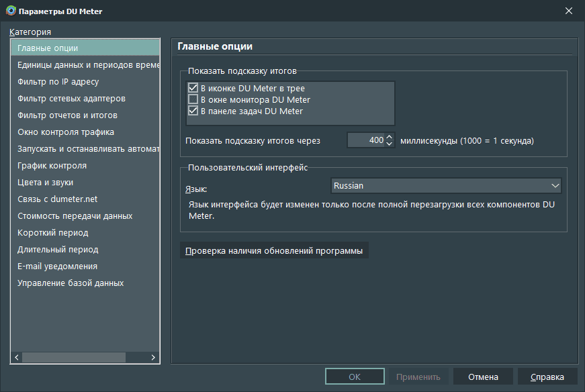Decrease the tooltip delay milliseconds value
This screenshot has width=585, height=392.
click(x=389, y=144)
